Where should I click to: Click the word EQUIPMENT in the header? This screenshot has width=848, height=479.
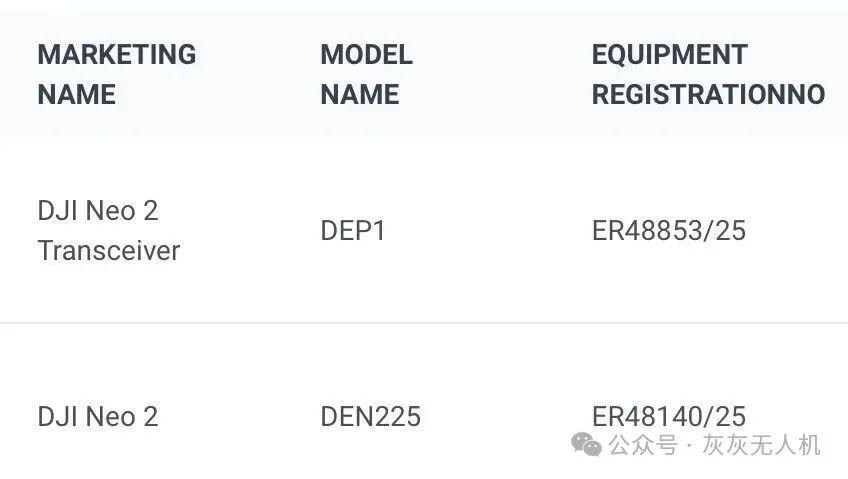tap(669, 54)
